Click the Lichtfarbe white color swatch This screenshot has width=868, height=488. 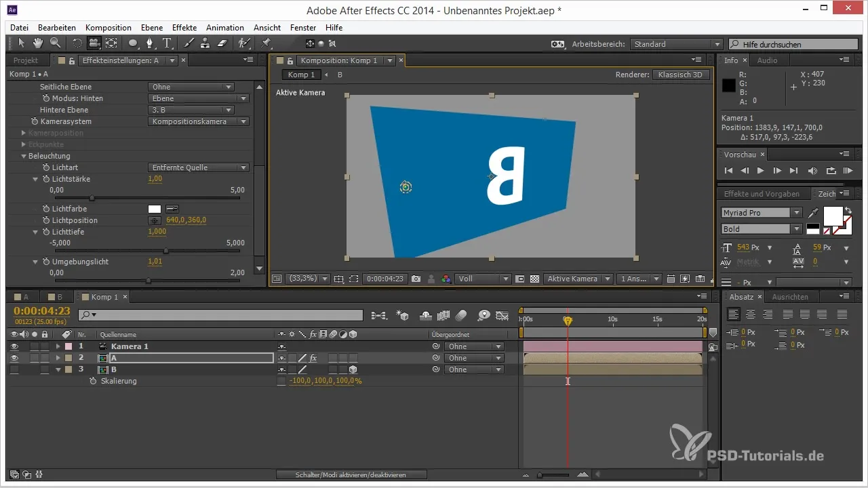(x=155, y=209)
